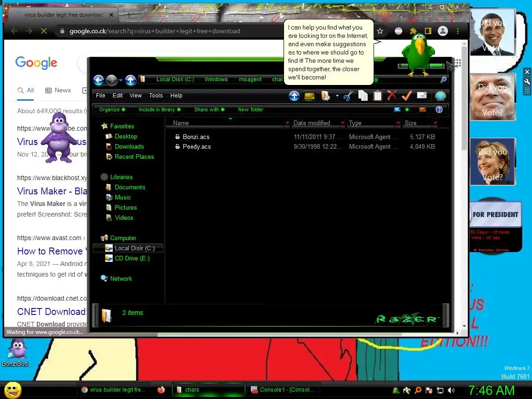The height and width of the screenshot is (399, 532).
Task: Open the recent locations dropdown beside Forward
Action: [x=121, y=80]
